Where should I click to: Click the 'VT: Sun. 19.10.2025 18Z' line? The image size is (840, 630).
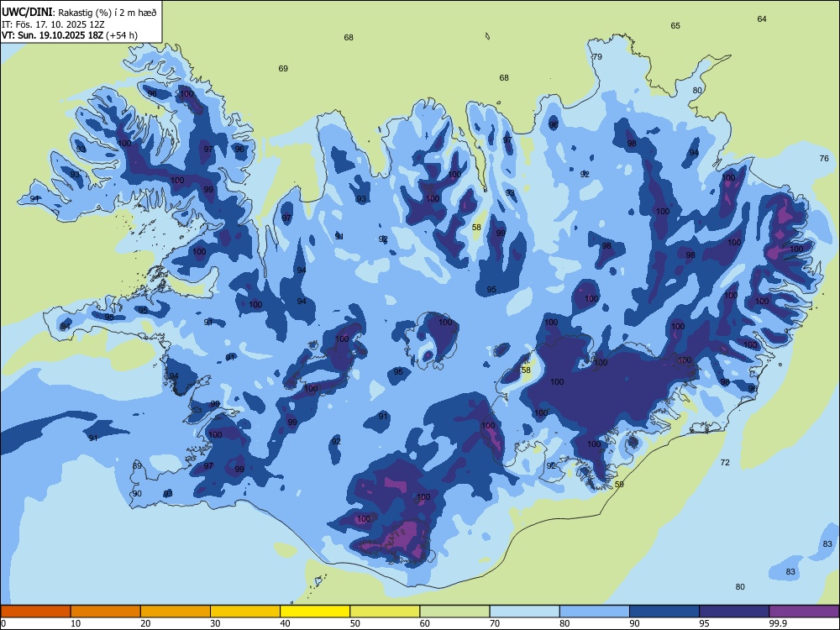click(x=52, y=35)
